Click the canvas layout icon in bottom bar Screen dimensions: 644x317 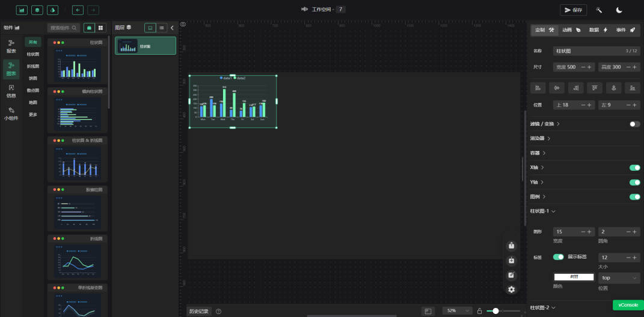tap(428, 311)
